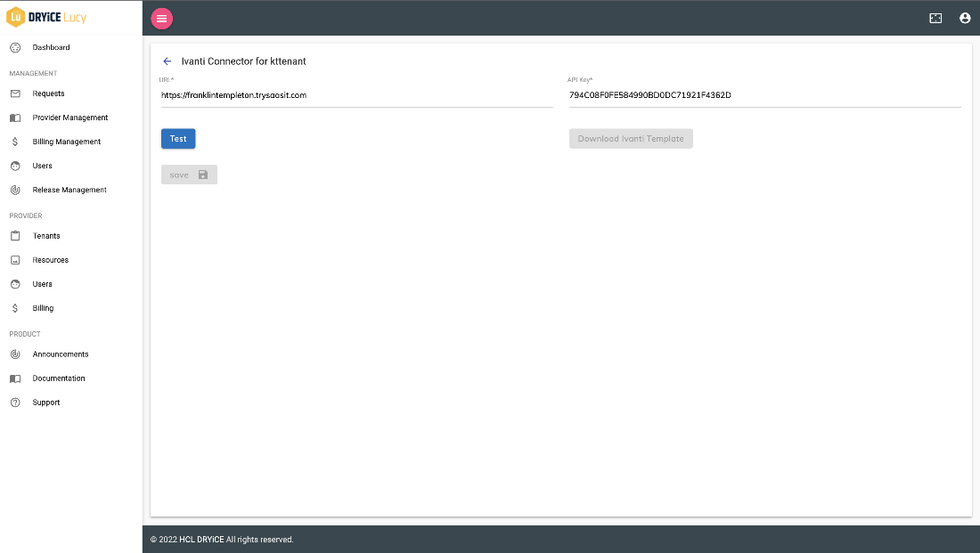Open Dashboard from the sidebar

tap(52, 47)
